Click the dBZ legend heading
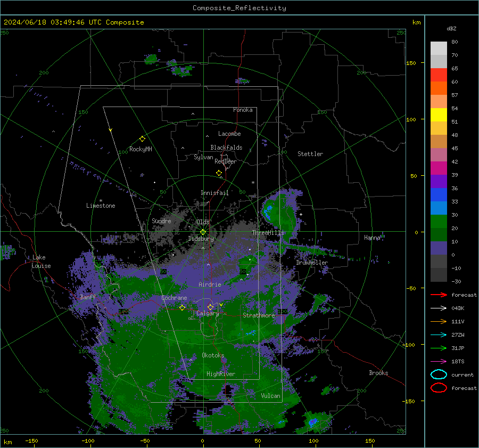 click(x=451, y=28)
